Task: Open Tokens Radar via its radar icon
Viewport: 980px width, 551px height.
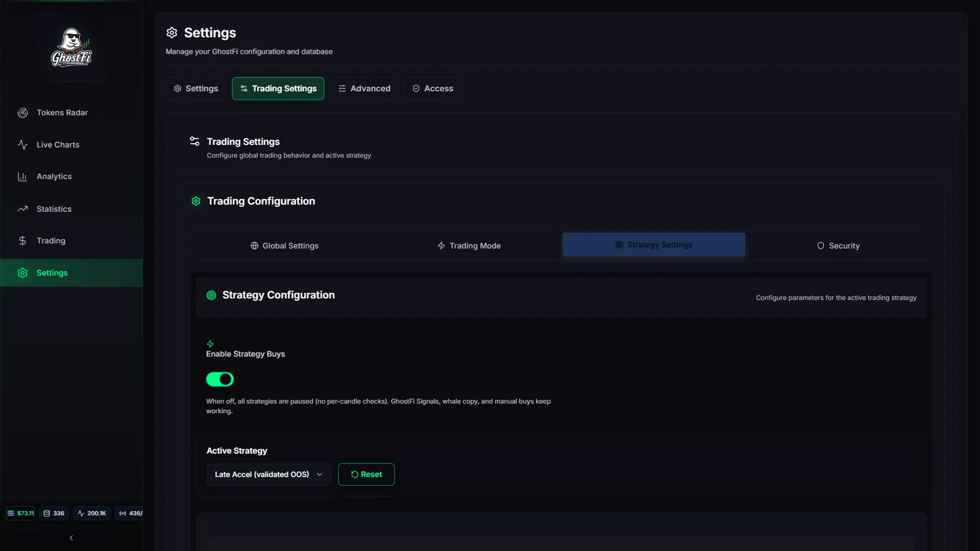Action: 23,113
